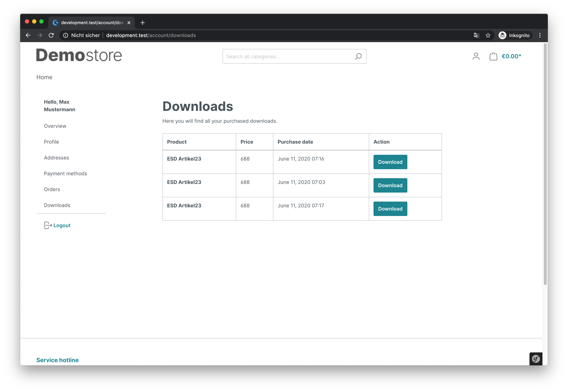Open a new tab with the plus icon
Image resolution: width=568 pixels, height=392 pixels.
[143, 23]
